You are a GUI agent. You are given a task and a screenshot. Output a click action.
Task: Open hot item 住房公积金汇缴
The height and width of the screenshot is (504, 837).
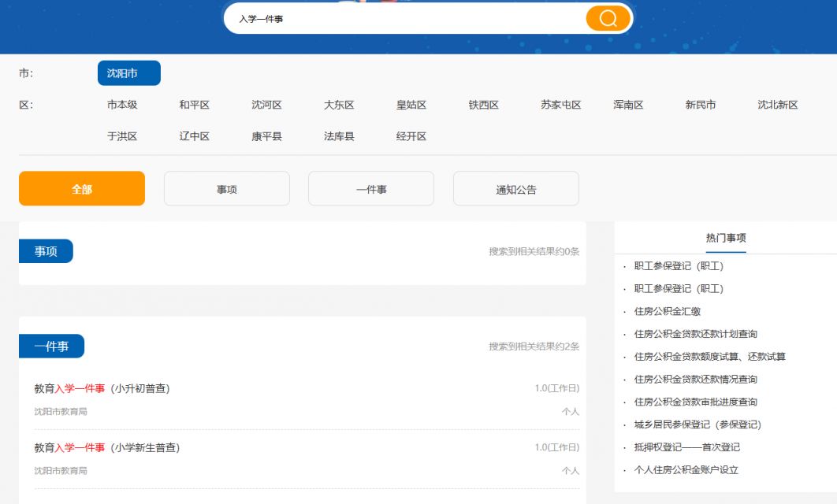point(668,312)
